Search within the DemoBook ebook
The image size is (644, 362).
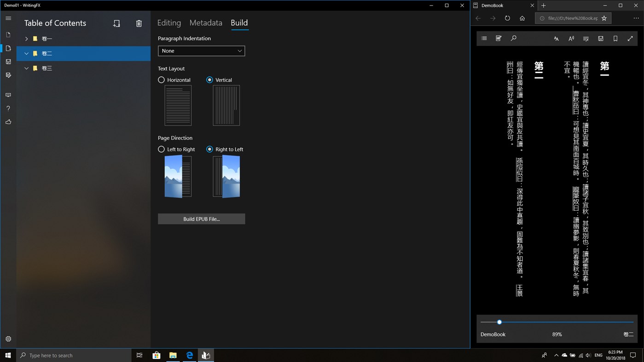(513, 38)
